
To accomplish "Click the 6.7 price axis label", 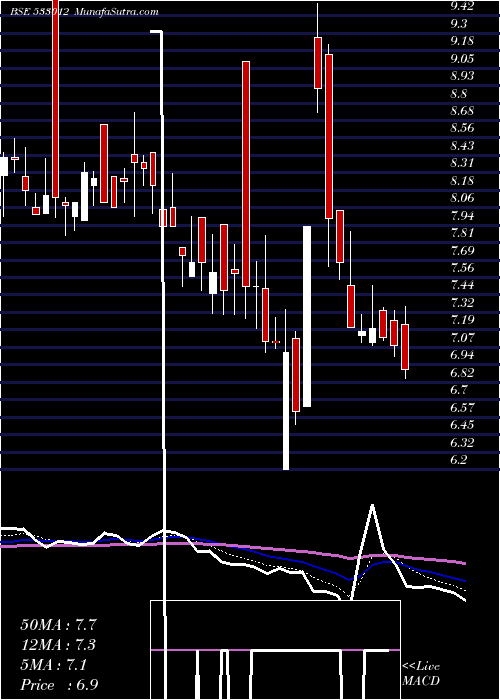I will [459, 389].
